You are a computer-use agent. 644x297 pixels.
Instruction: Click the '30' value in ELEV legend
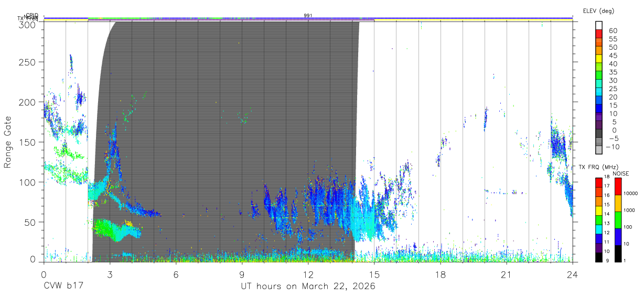tap(613, 80)
